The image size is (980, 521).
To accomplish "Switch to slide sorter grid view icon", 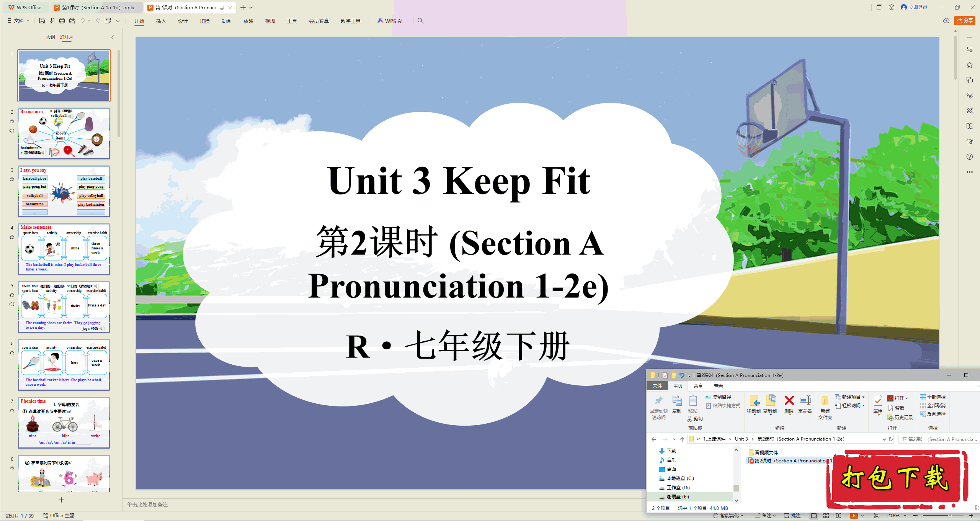I will (x=826, y=516).
